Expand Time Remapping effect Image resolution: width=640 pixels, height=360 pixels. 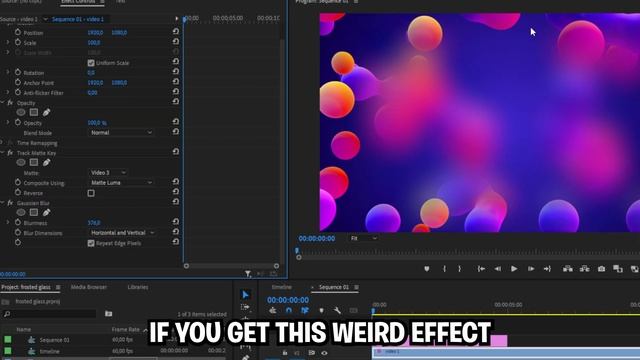coord(2,143)
